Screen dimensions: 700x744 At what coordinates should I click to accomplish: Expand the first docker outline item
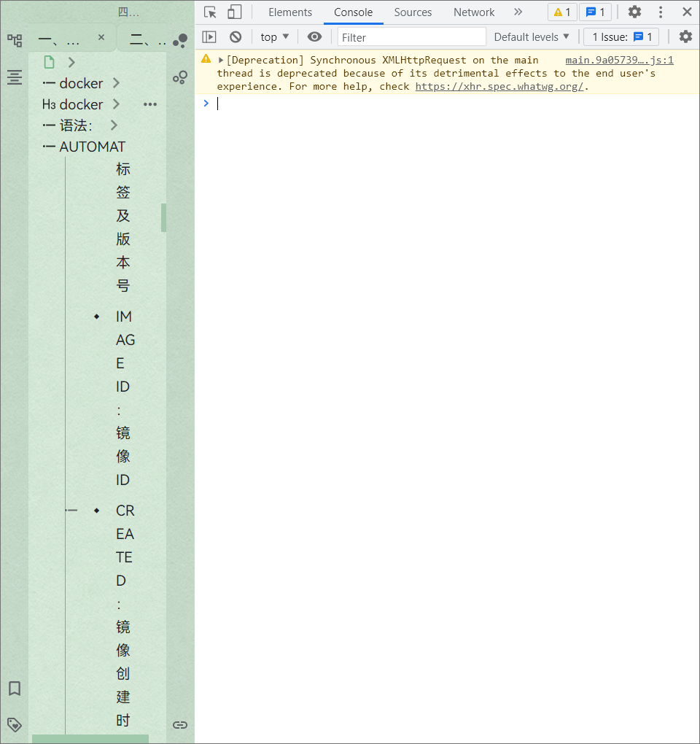[116, 83]
